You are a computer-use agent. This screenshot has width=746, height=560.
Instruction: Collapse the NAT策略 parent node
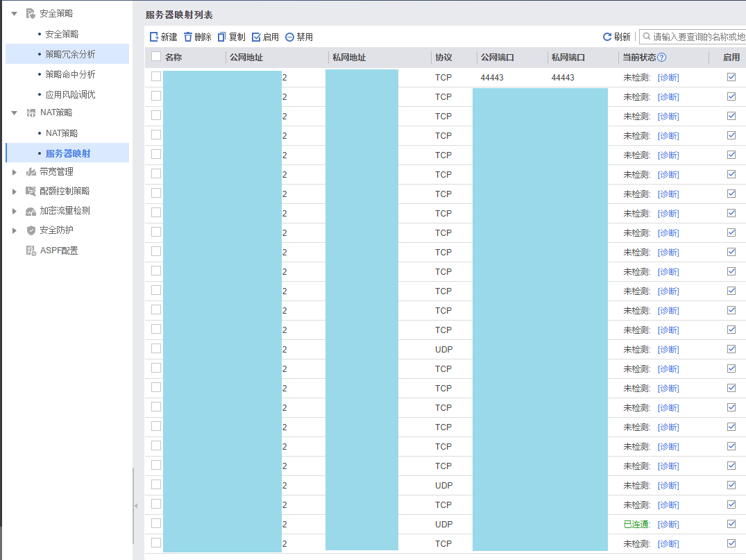point(15,112)
